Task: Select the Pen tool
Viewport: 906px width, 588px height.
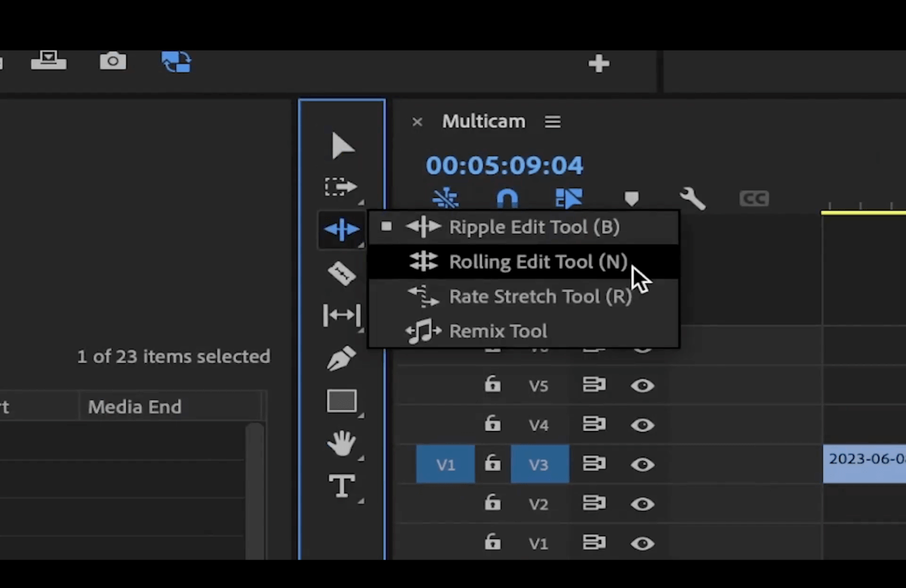Action: (342, 358)
